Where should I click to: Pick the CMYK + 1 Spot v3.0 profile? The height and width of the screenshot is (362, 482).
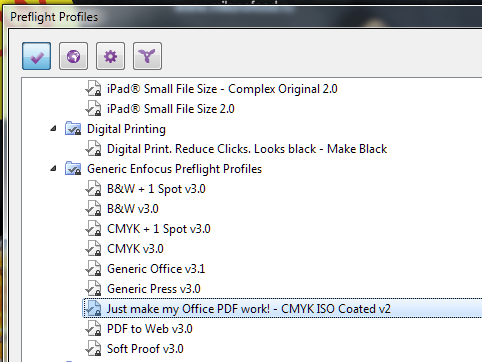[x=159, y=229]
